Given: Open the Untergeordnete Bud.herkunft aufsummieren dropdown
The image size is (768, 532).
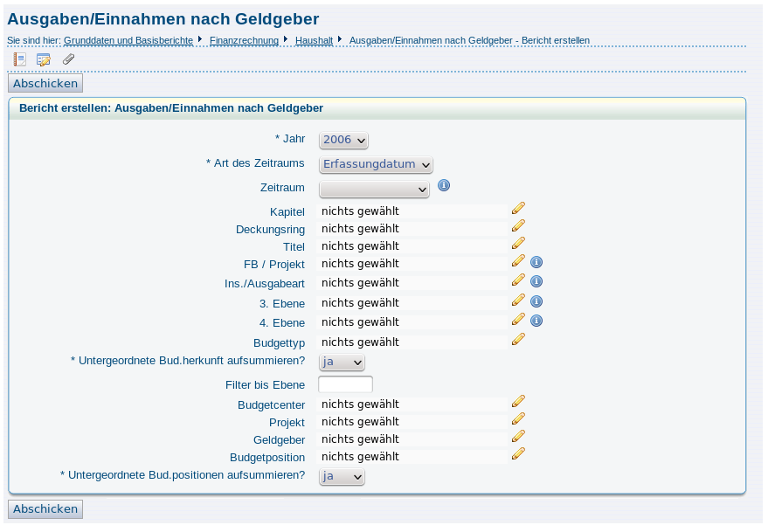Looking at the screenshot, I should (x=342, y=362).
